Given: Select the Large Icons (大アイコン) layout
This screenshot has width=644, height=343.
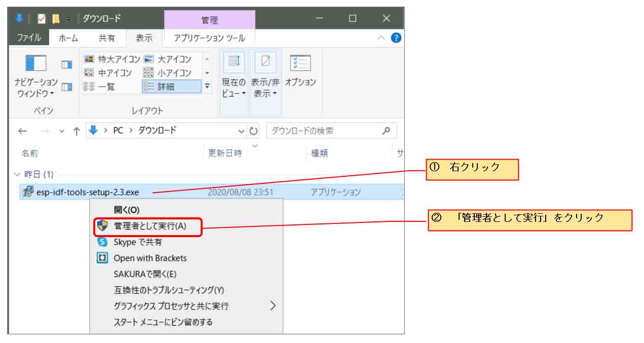Looking at the screenshot, I should click(168, 59).
